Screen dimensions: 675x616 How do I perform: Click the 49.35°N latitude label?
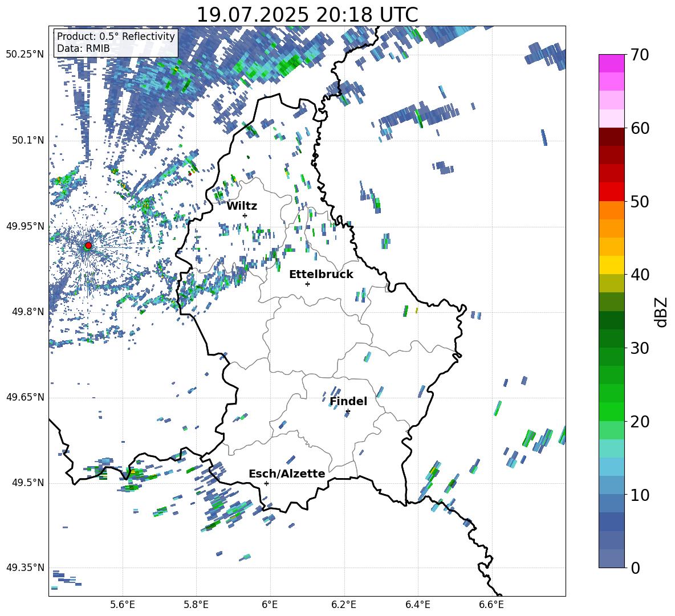(25, 568)
